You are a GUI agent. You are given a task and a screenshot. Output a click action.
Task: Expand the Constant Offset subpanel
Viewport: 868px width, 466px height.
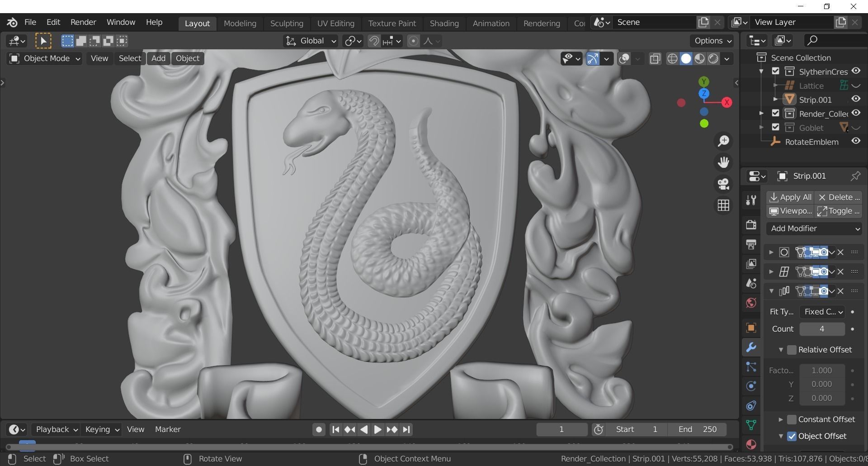pyautogui.click(x=780, y=419)
